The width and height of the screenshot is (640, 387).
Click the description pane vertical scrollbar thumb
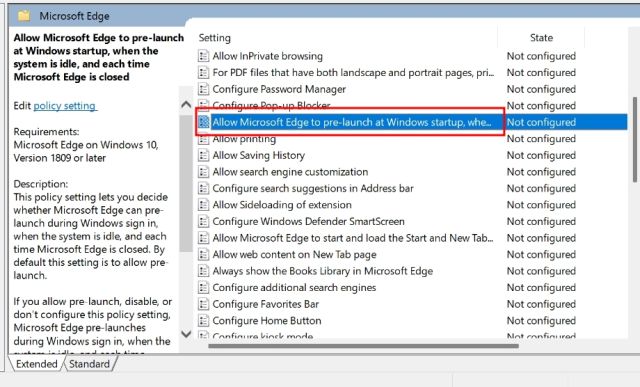pos(186,183)
